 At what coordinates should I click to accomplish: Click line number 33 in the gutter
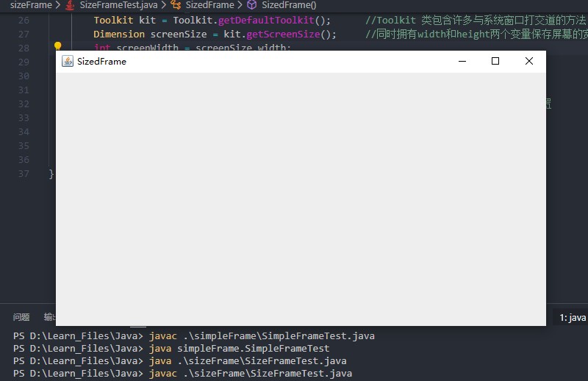tap(24, 118)
